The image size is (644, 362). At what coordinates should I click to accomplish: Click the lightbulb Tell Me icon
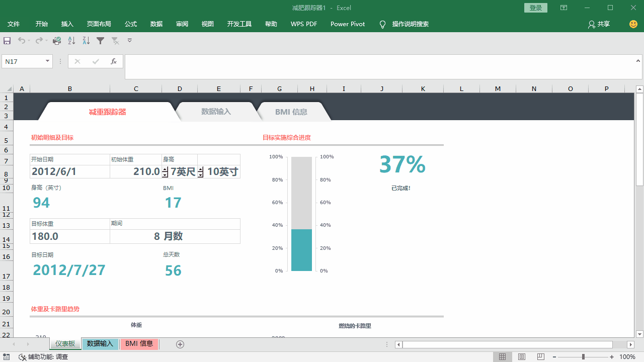coord(383,24)
